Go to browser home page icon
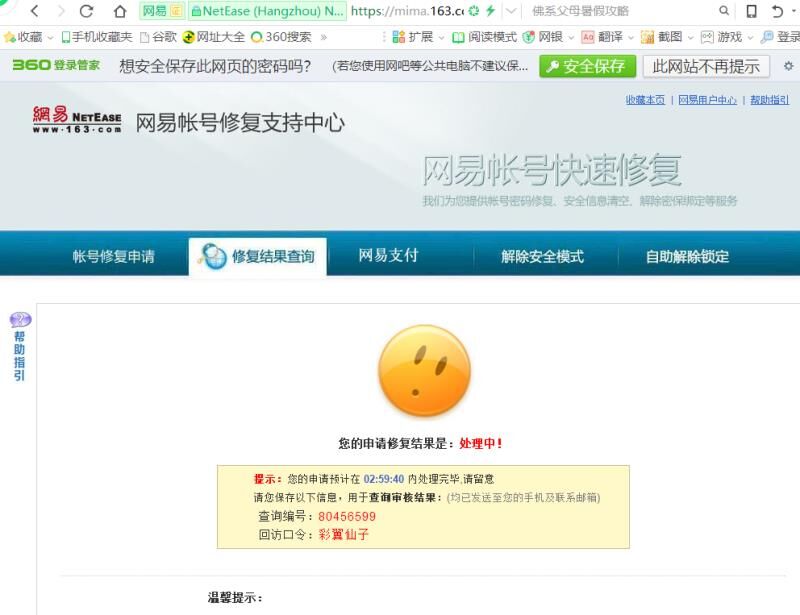Screen dimensions: 800x615 pos(120,11)
